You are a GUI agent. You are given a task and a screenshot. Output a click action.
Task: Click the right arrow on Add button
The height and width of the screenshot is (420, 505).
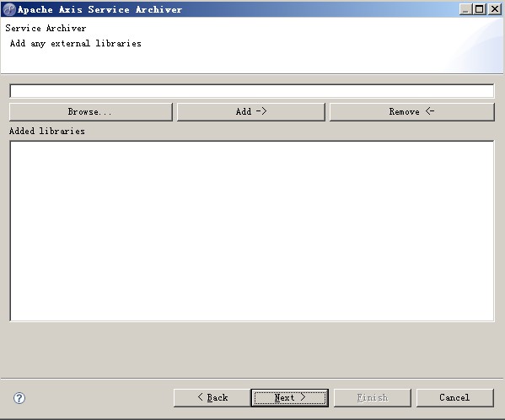click(261, 111)
